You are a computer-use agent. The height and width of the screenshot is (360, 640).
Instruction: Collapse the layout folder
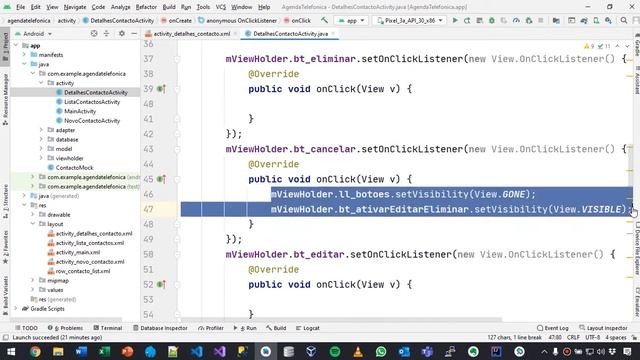pyautogui.click(x=33, y=224)
